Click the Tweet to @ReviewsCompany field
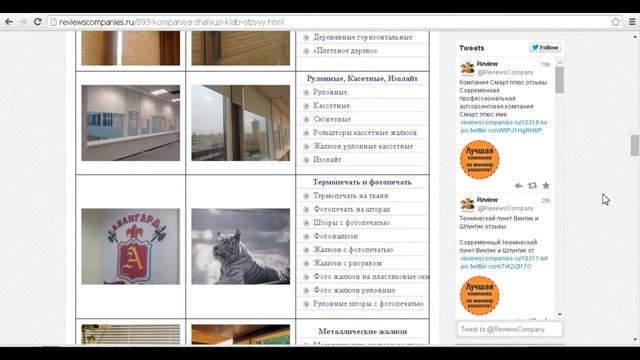 509,329
